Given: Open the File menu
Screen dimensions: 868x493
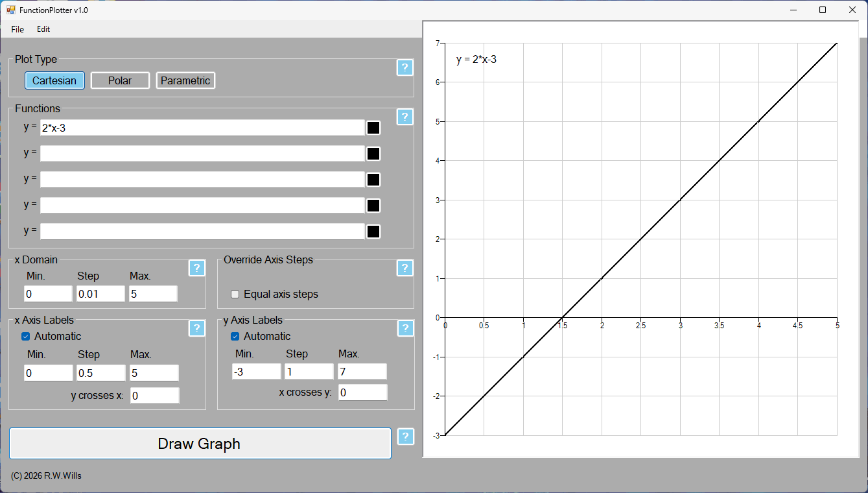Looking at the screenshot, I should pyautogui.click(x=18, y=29).
